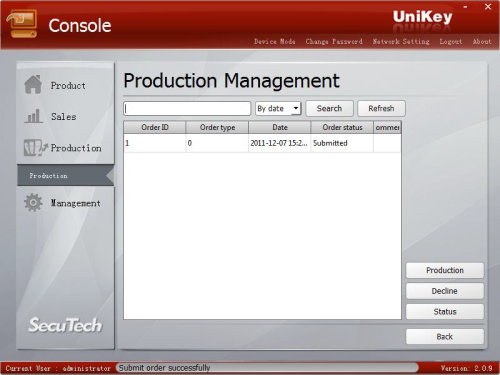Open the About link
The image size is (500, 375).
482,42
